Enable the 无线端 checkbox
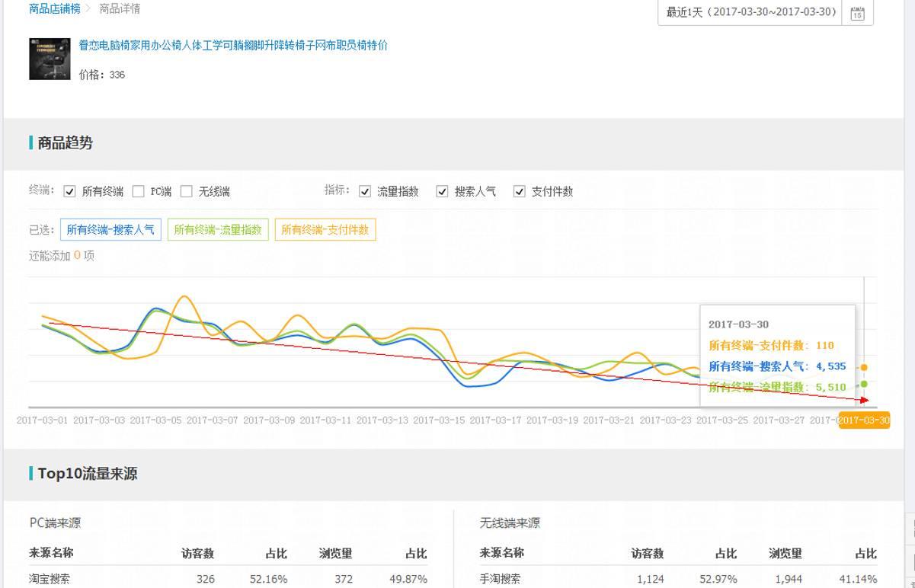This screenshot has height=588, width=915. click(186, 192)
